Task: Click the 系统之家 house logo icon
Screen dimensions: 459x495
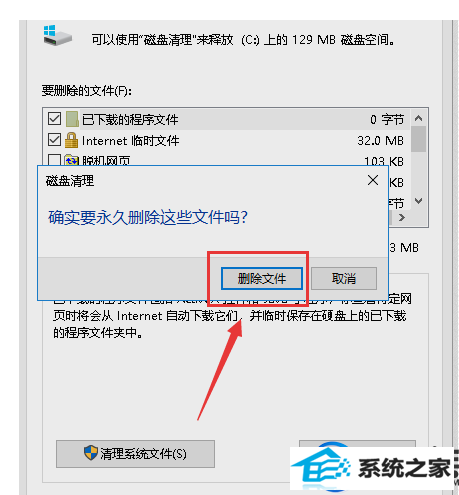Action: 321,468
